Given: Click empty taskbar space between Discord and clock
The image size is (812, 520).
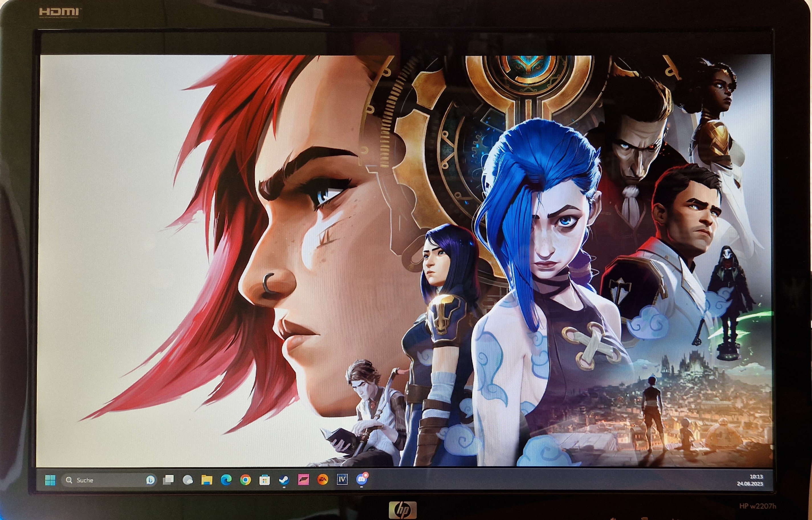Looking at the screenshot, I should (541, 480).
